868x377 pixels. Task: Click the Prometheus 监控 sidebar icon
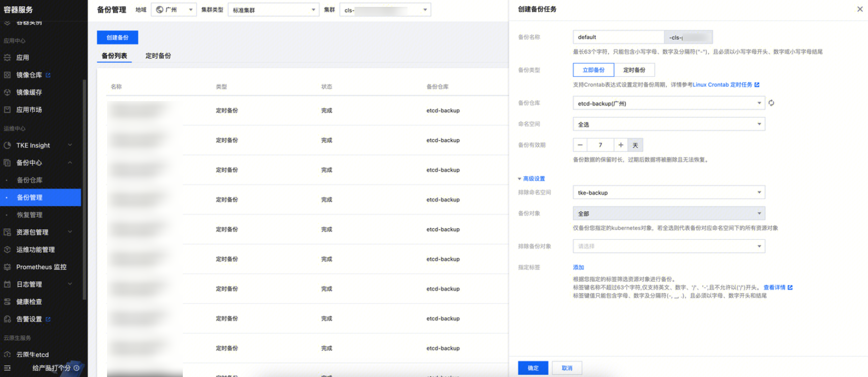[7, 267]
